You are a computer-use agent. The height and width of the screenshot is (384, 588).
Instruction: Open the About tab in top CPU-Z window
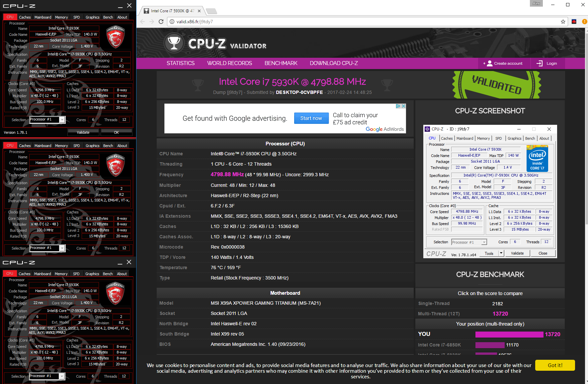(x=122, y=17)
